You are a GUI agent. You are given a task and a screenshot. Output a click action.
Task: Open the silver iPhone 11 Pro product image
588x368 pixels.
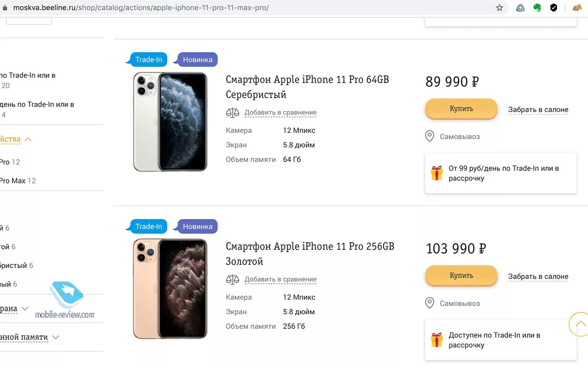pyautogui.click(x=170, y=122)
